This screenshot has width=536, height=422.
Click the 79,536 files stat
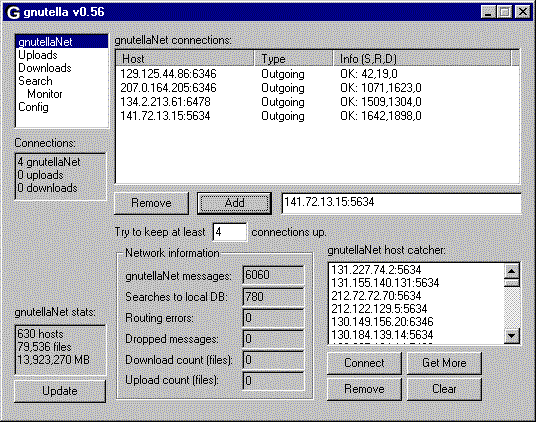coord(44,347)
